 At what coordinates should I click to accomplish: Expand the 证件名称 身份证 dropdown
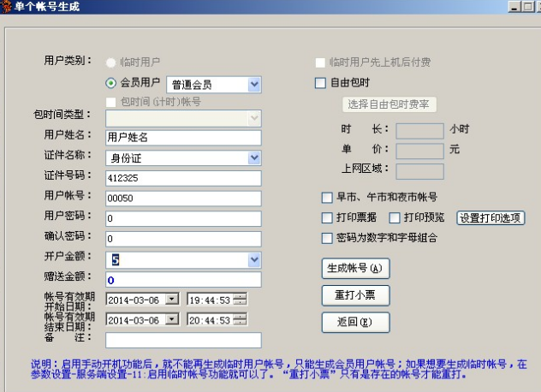254,158
